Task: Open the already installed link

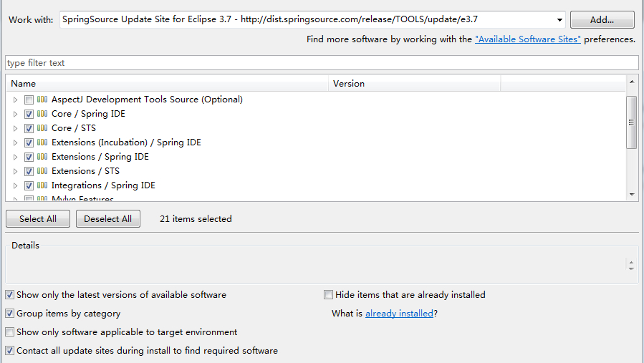Action: [x=399, y=314]
